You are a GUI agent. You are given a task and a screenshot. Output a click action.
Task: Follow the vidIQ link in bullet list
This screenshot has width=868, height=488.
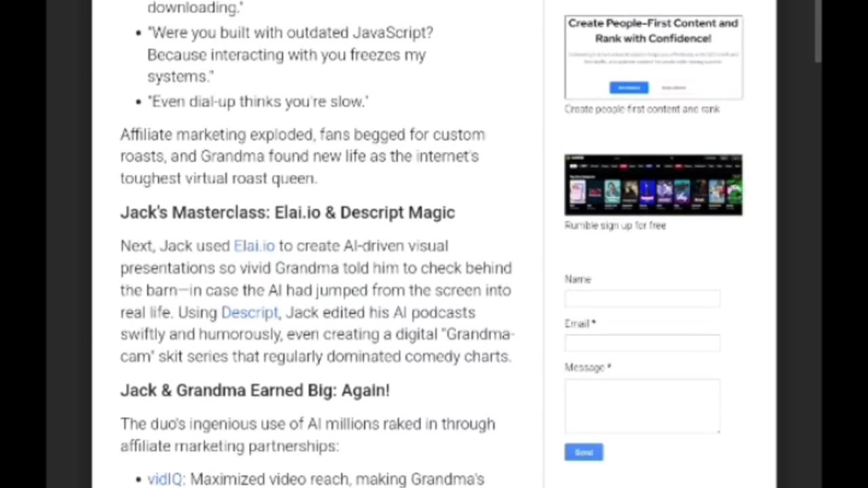point(165,479)
